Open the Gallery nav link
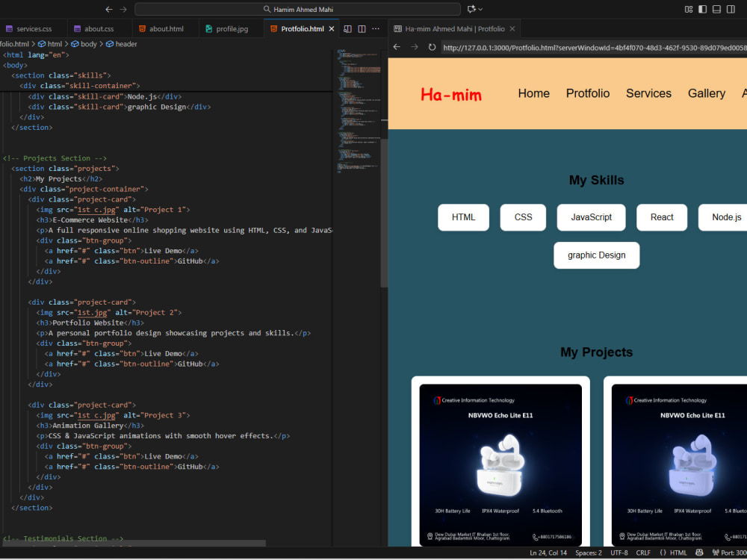747x560 pixels. click(x=707, y=93)
